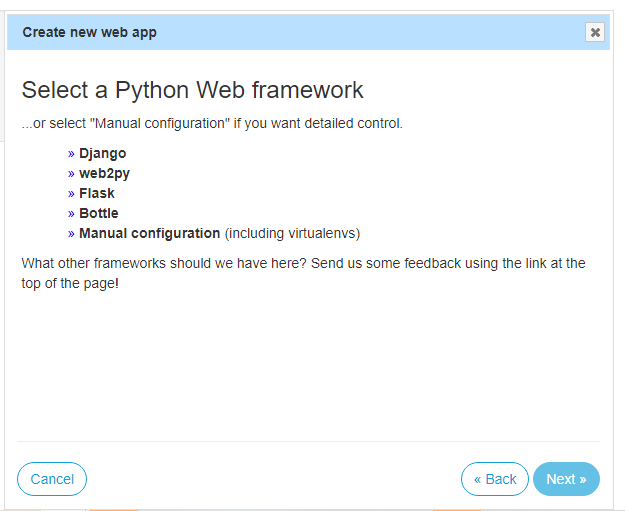
Task: Click the 'Manual configuration if you want detailed control' line
Action: click(x=212, y=124)
